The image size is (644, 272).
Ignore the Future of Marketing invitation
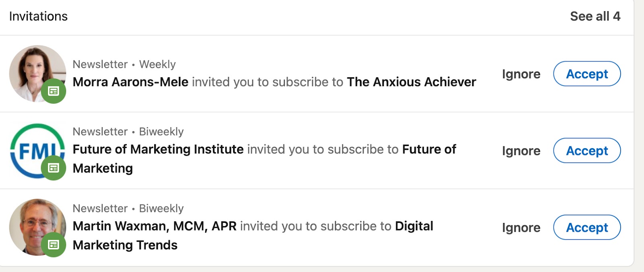coord(521,151)
